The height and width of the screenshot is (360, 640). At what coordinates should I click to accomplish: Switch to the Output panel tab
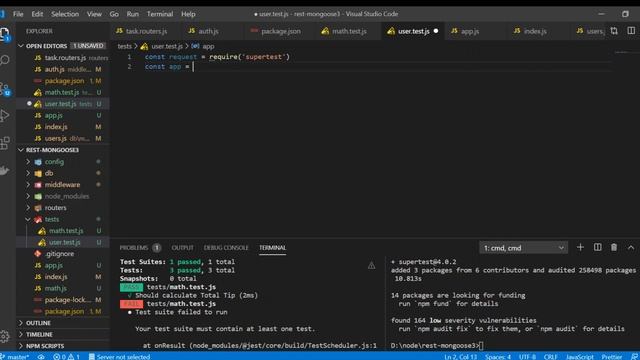(x=182, y=248)
